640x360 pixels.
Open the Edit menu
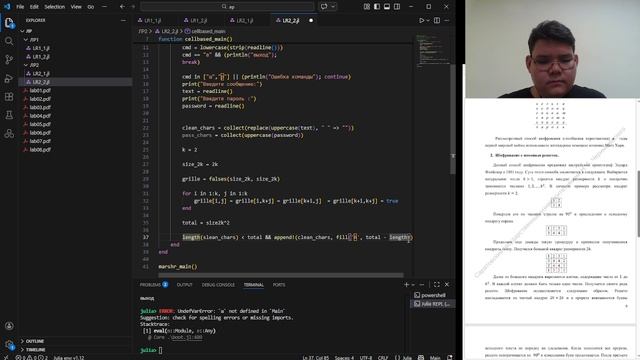tap(34, 7)
